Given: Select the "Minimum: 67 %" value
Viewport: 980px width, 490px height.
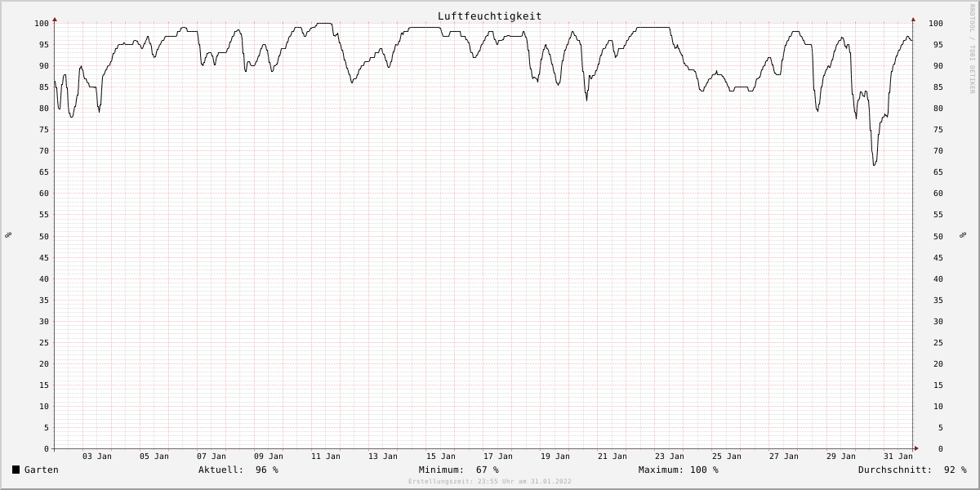Looking at the screenshot, I should 458,470.
